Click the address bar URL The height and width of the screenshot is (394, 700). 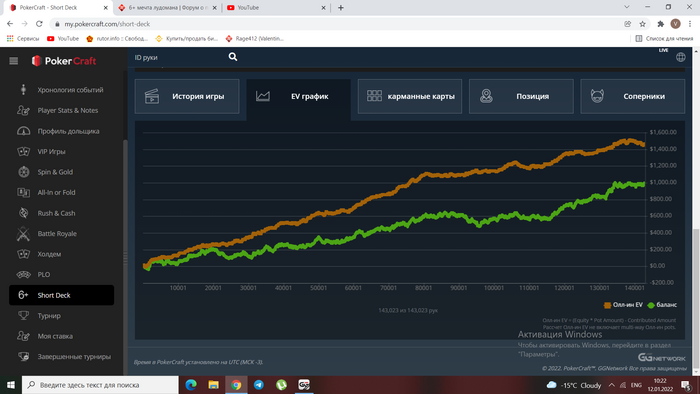tap(107, 24)
